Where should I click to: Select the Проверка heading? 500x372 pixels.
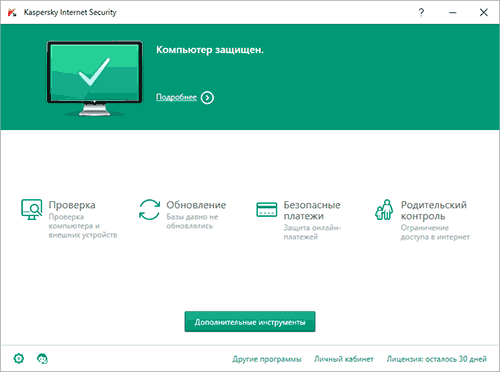pos(72,205)
